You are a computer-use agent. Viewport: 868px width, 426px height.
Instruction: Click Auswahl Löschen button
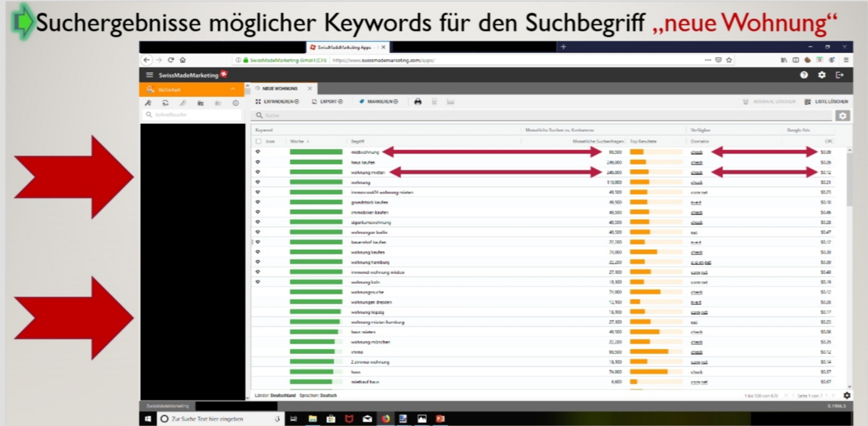[770, 102]
